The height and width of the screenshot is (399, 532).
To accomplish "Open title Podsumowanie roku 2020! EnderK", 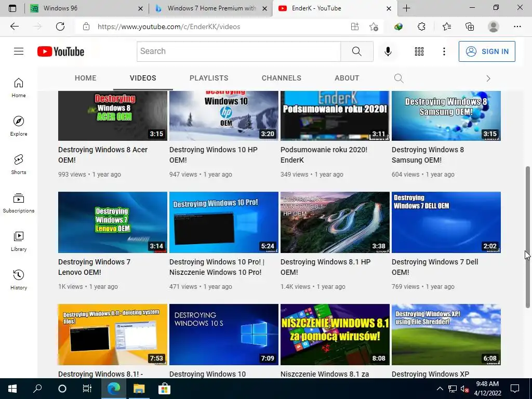I will pyautogui.click(x=324, y=155).
